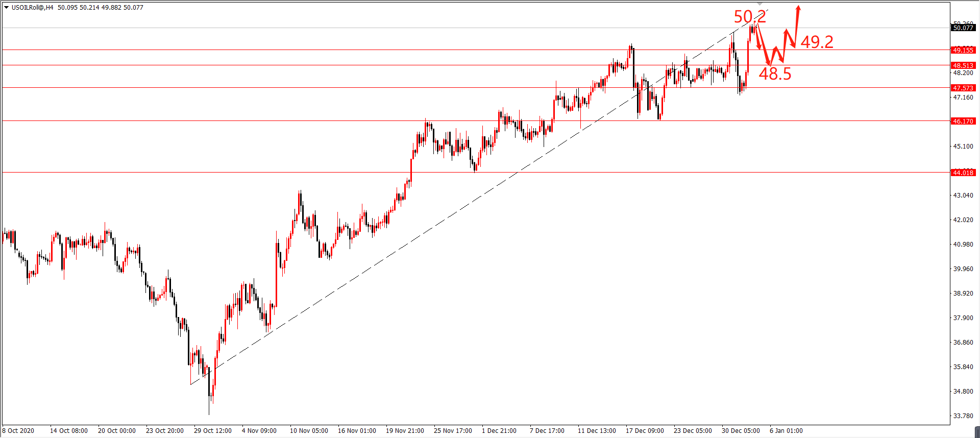Click the 23 Oct 20:00 time label
The width and height of the screenshot is (980, 438).
tap(165, 431)
